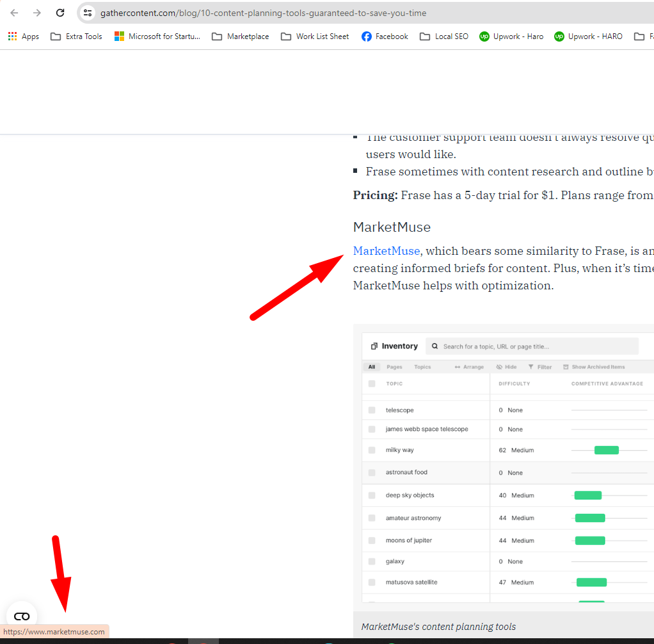Tick the checkbox for amateur astronomy

click(372, 518)
